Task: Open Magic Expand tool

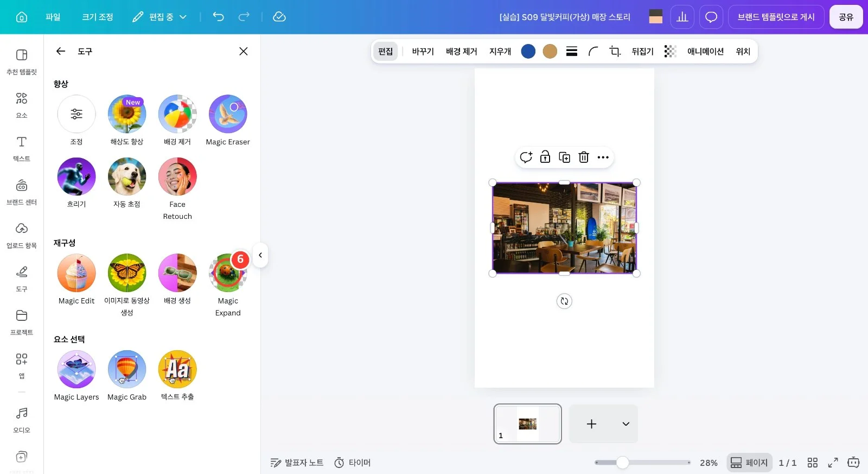Action: (x=228, y=273)
